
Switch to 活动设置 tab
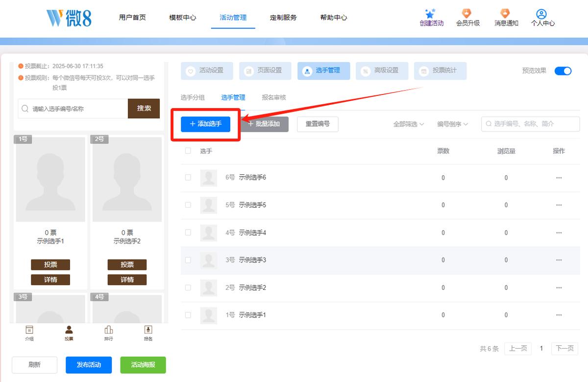(x=207, y=71)
